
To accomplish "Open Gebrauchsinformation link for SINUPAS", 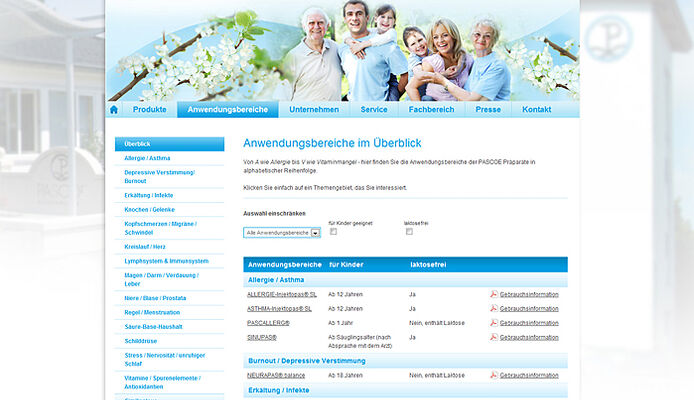I will click(x=529, y=338).
